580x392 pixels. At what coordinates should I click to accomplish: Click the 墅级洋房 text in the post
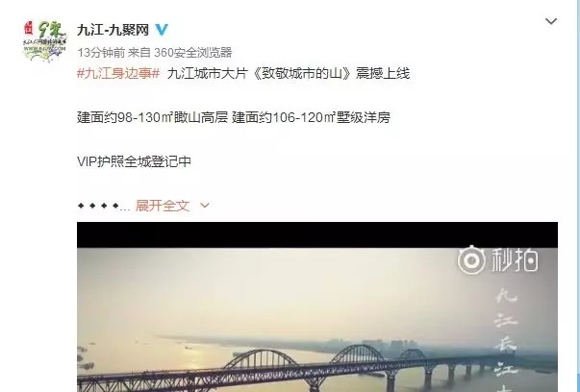click(x=364, y=117)
